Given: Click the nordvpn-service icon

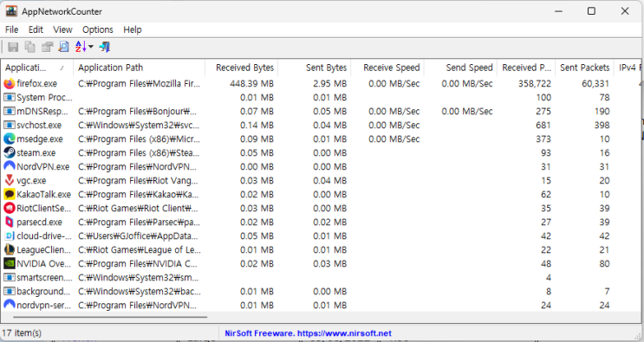Looking at the screenshot, I should pos(10,306).
